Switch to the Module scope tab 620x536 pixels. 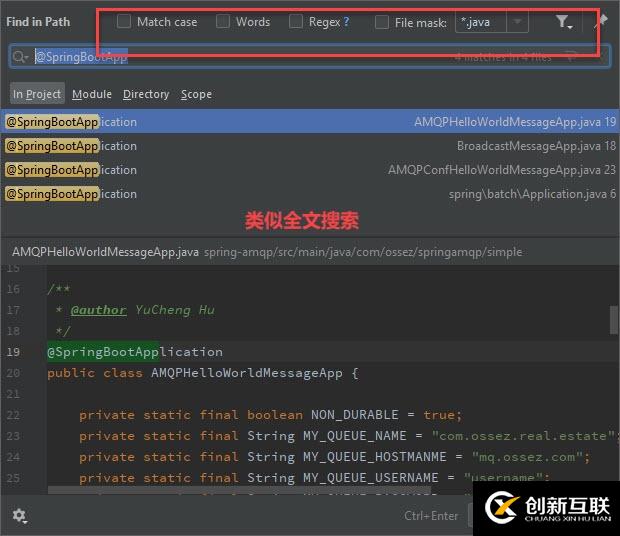(x=92, y=94)
